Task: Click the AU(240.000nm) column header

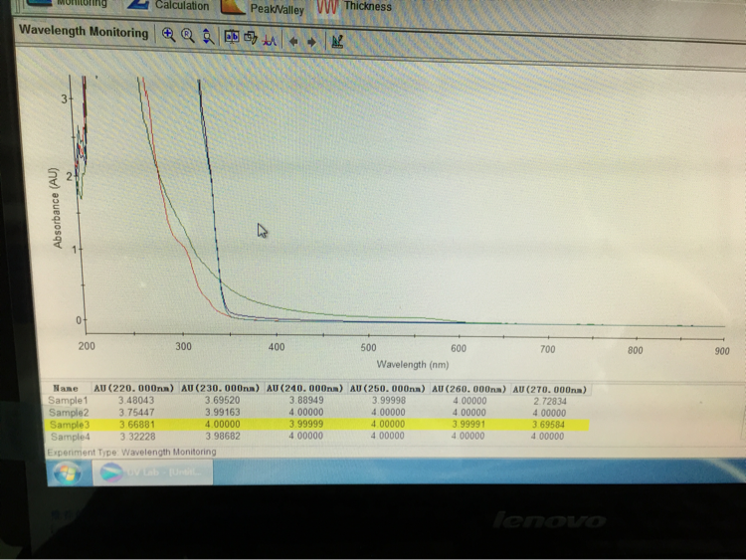Action: point(304,388)
